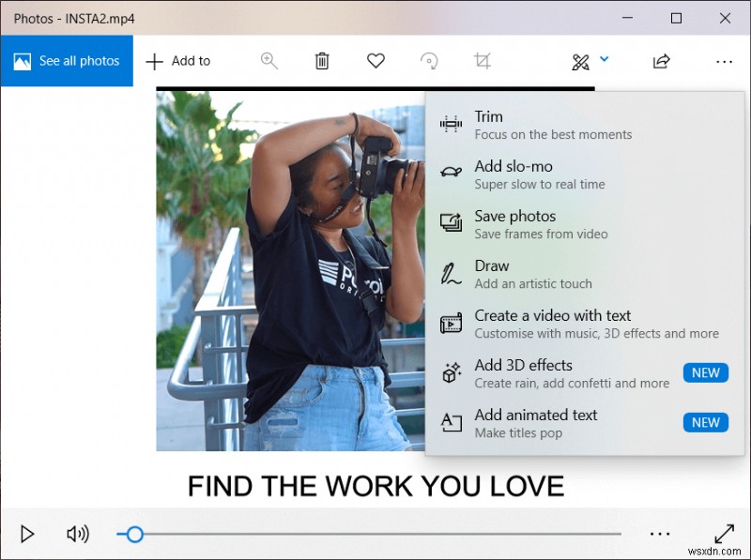Delete the video using trash icon
Image resolution: width=751 pixels, height=560 pixels.
click(322, 61)
